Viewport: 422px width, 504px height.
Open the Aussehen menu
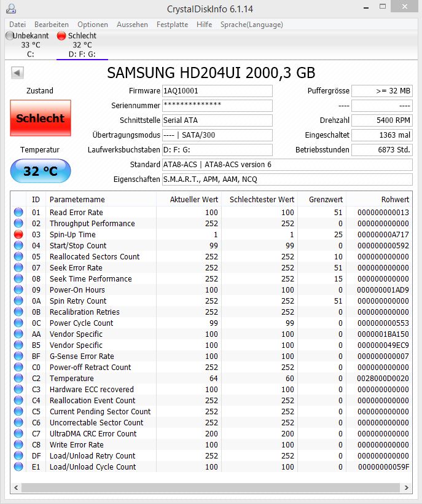pyautogui.click(x=132, y=25)
